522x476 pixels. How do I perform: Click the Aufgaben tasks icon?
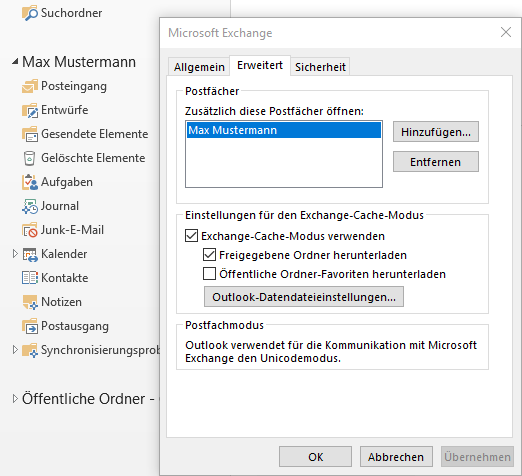click(30, 182)
